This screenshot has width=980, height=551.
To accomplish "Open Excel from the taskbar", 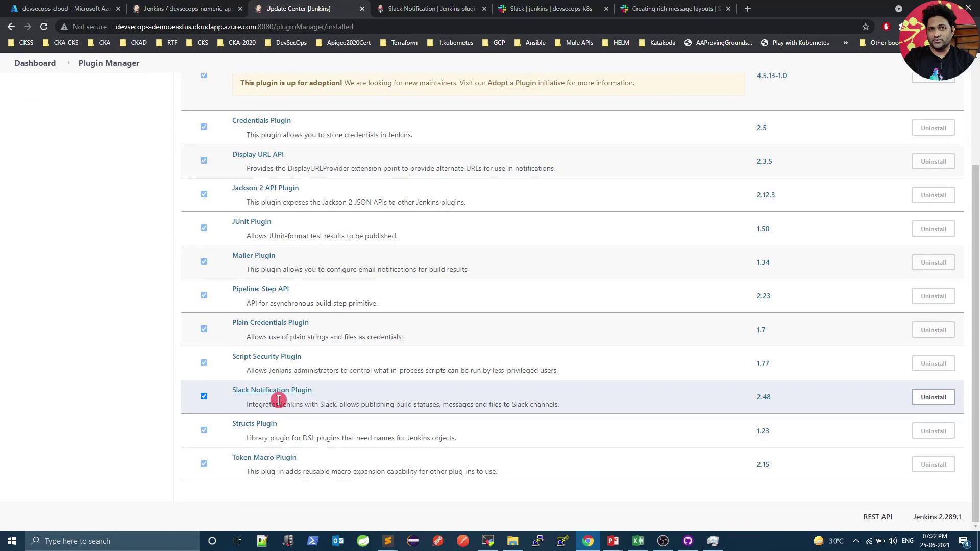I will [x=638, y=541].
